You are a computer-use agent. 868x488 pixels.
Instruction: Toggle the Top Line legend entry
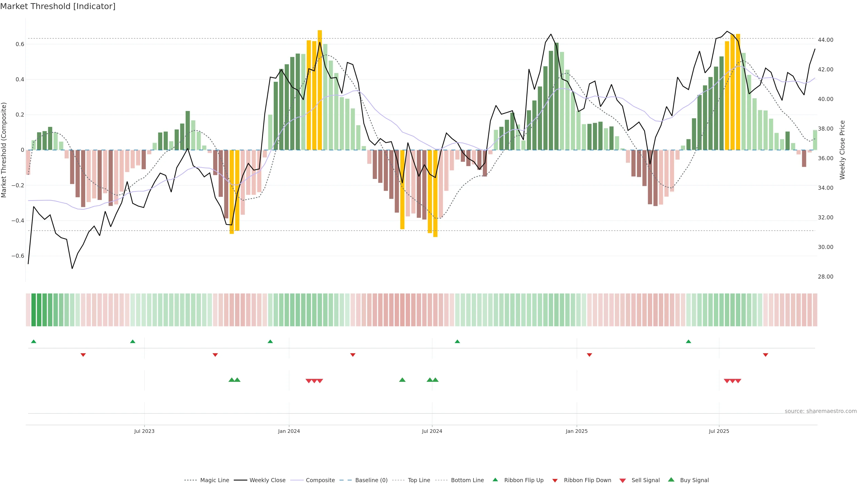click(x=419, y=480)
